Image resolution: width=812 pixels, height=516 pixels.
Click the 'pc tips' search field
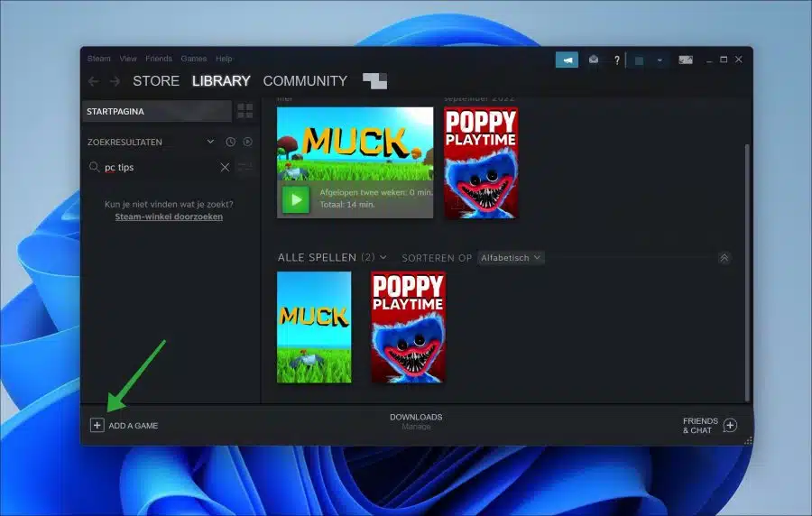click(x=160, y=167)
